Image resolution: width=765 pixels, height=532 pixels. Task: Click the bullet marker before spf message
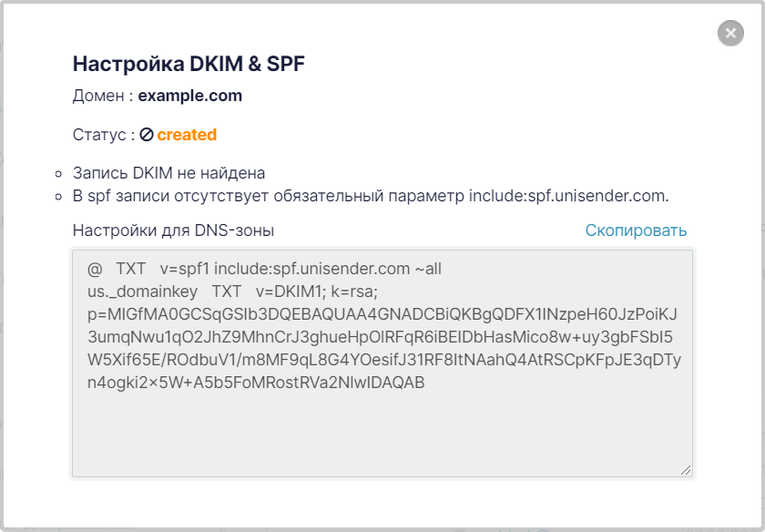[58, 197]
